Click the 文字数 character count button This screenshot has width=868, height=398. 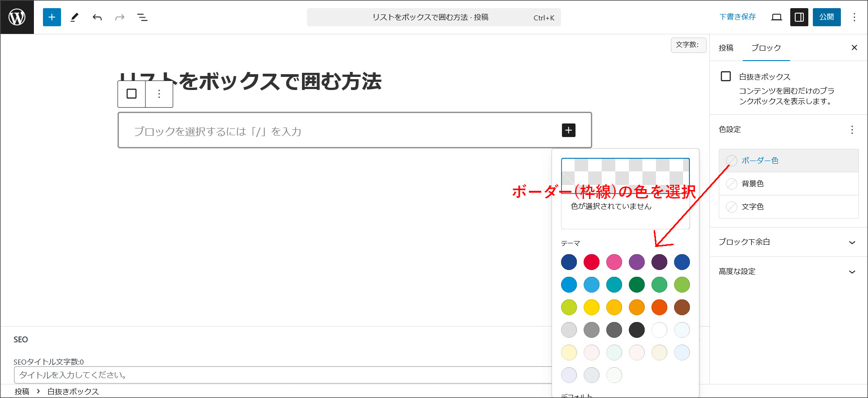[x=689, y=45]
